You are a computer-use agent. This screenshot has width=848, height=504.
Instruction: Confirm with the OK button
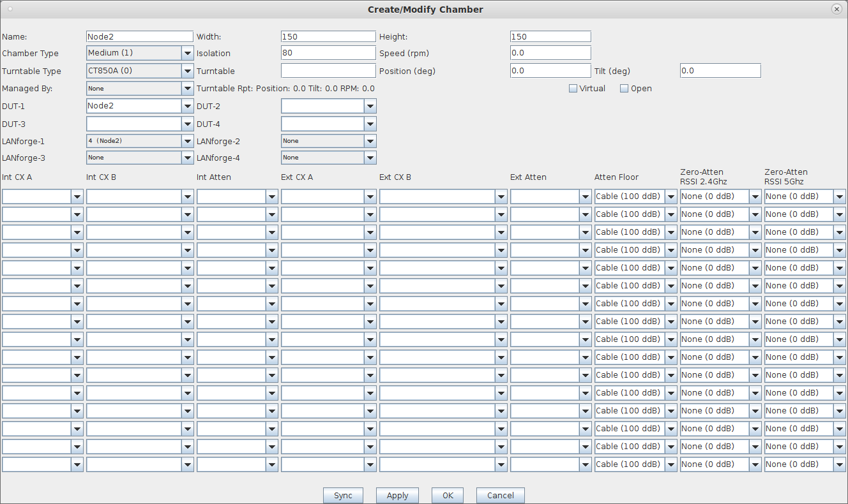pyautogui.click(x=448, y=495)
